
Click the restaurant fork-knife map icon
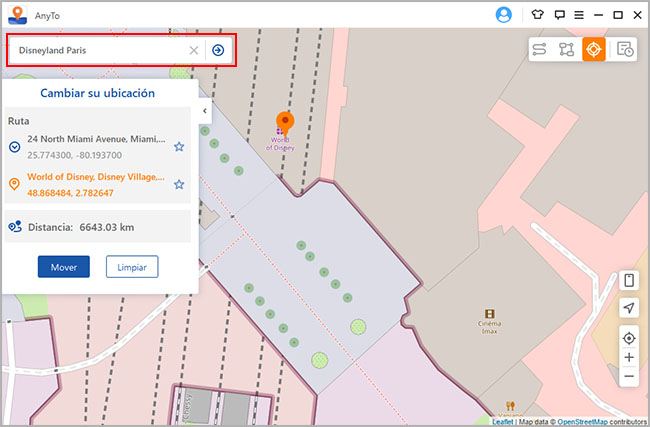pos(510,405)
